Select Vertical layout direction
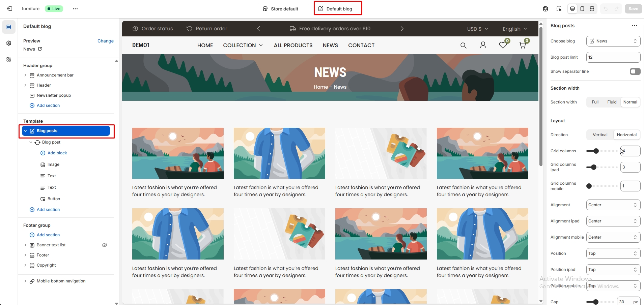This screenshot has height=305, width=644. click(600, 135)
